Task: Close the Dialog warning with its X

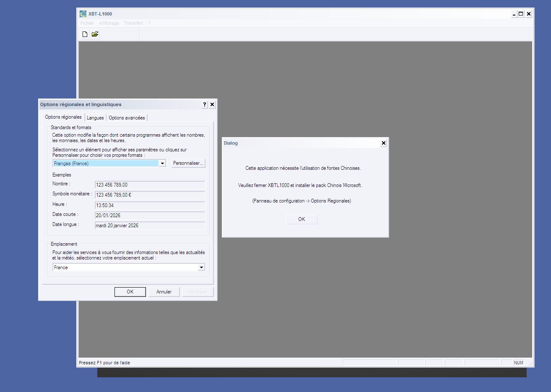Action: tap(383, 143)
